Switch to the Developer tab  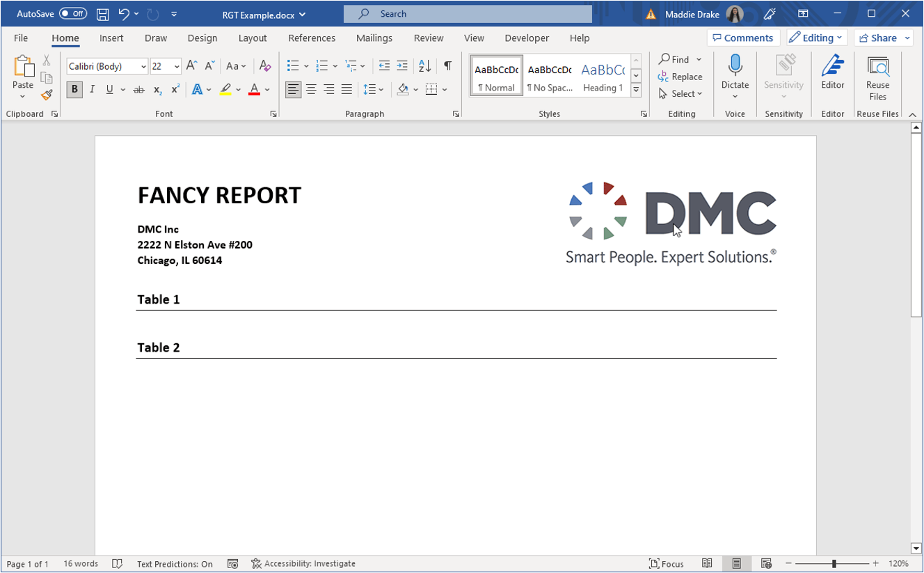(x=527, y=38)
